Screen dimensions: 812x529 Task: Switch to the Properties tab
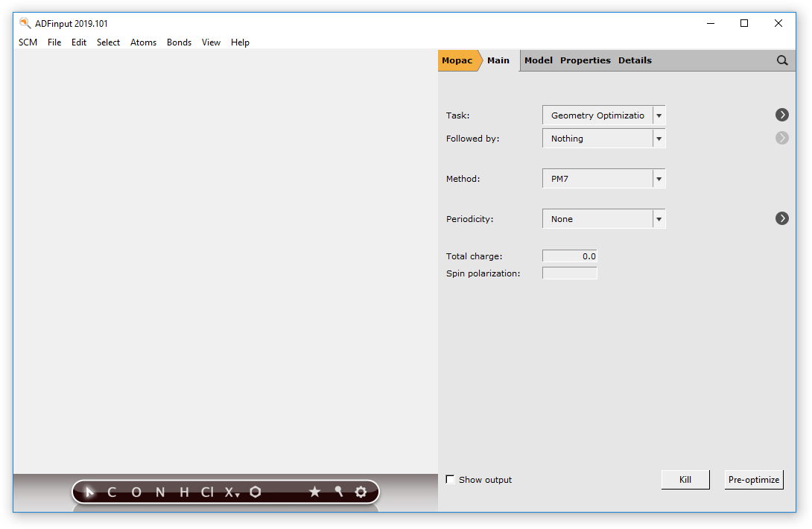586,60
